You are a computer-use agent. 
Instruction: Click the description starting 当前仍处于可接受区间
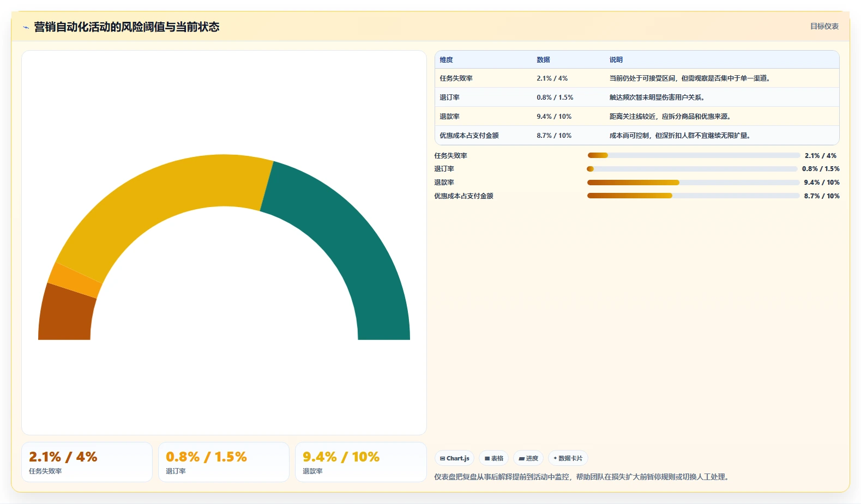(x=691, y=78)
